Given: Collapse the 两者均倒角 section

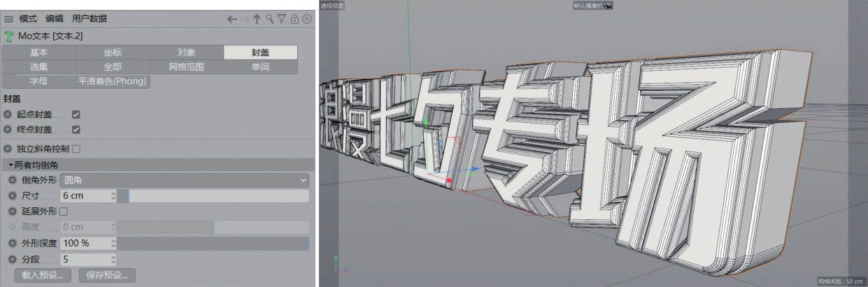Looking at the screenshot, I should (x=11, y=165).
